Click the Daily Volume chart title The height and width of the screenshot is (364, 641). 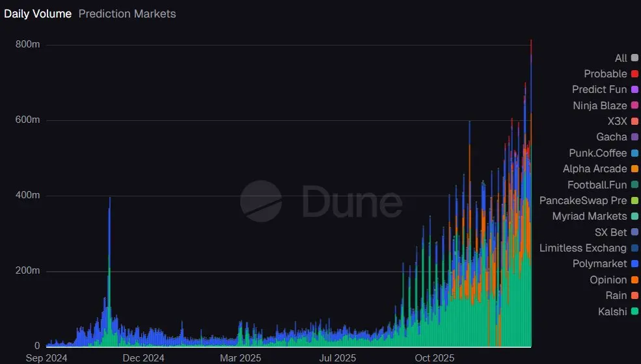tap(38, 14)
